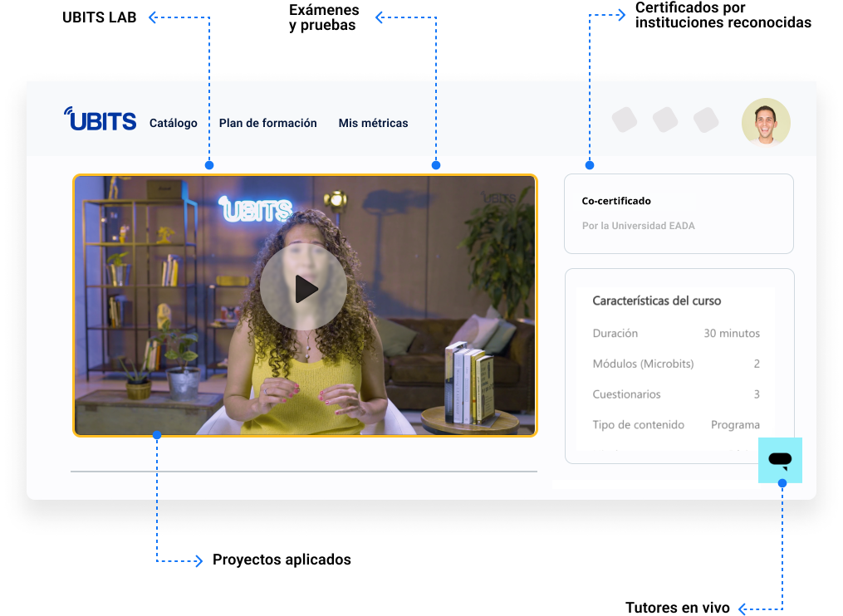Click 'Exámenes y pruebas' annotation label
This screenshot has width=843, height=616.
tap(324, 17)
